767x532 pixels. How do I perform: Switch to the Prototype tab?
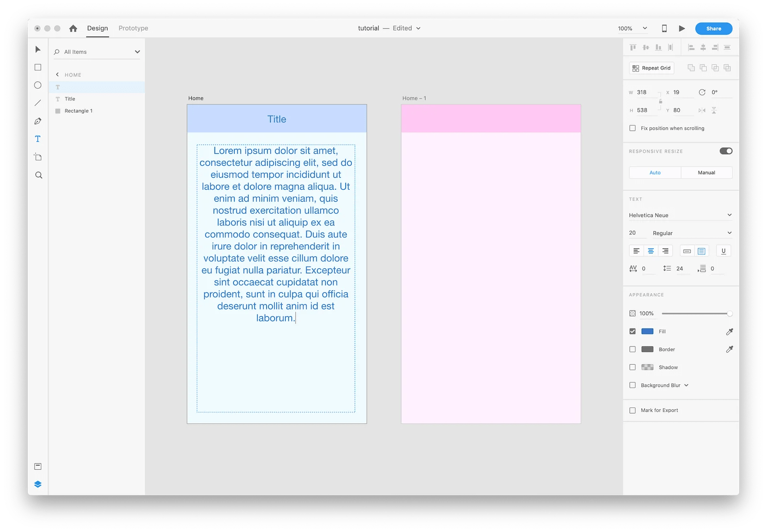[x=133, y=28]
